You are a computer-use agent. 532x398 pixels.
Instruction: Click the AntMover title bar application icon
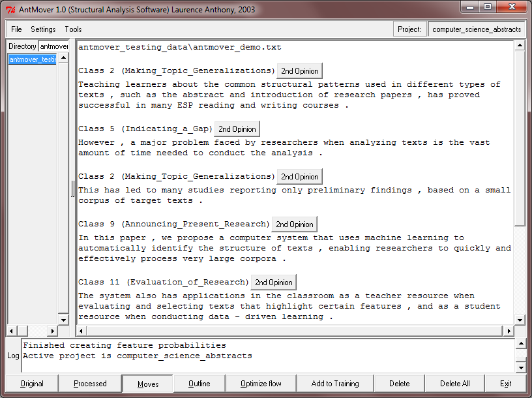11,9
